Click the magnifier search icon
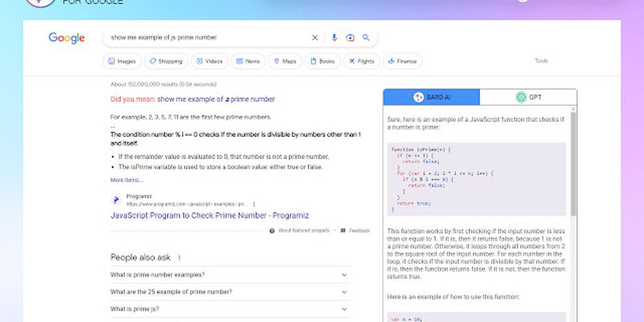Screen dimensions: 644x322 click(366, 38)
